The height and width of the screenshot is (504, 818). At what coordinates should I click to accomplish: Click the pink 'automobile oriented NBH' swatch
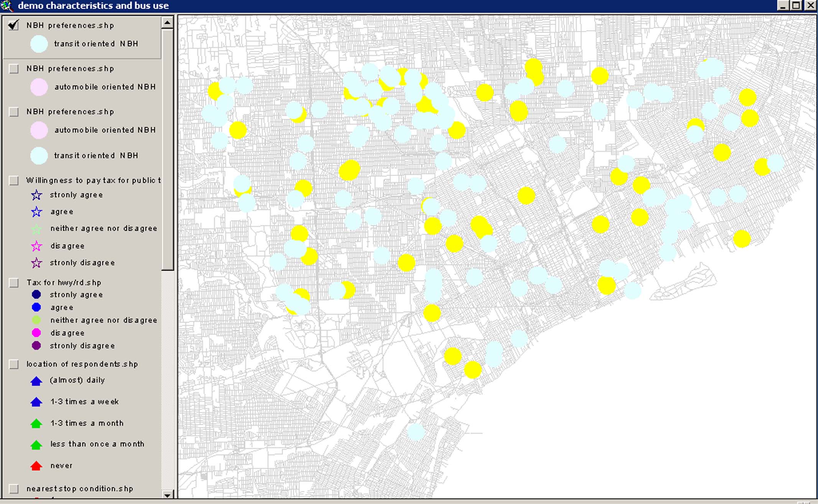pyautogui.click(x=39, y=87)
